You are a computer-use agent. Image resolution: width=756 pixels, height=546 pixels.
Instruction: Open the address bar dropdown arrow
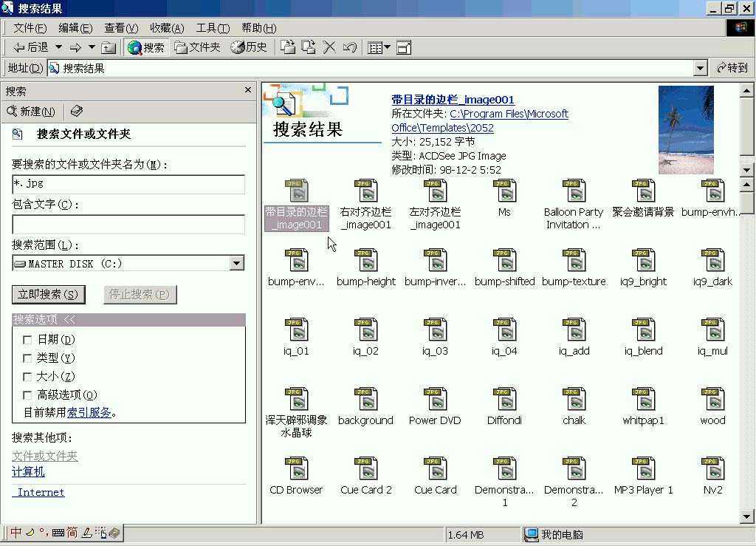coord(700,67)
